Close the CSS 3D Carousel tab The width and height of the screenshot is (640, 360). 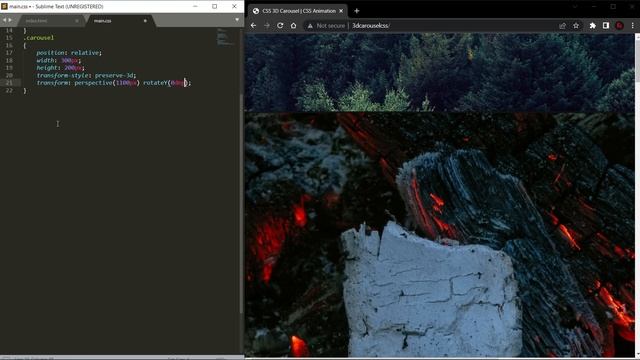tap(341, 11)
